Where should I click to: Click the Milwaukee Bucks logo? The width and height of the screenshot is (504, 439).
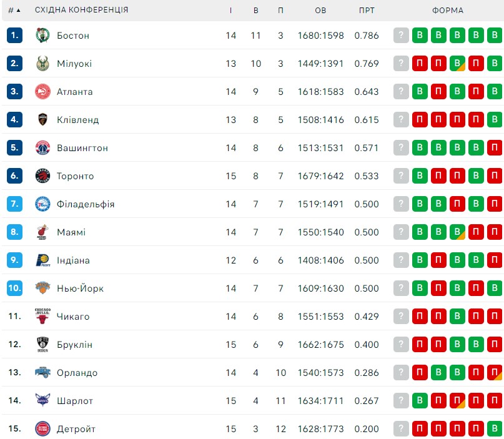(x=42, y=63)
